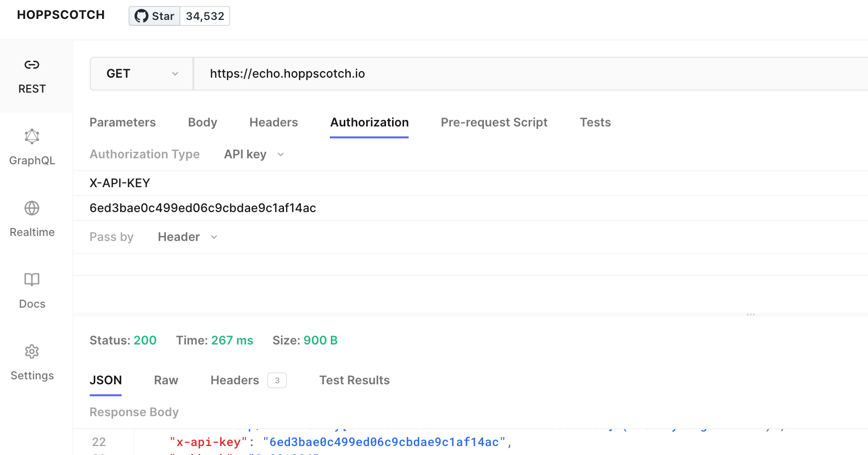Click the Size: 900 B text

click(x=305, y=341)
